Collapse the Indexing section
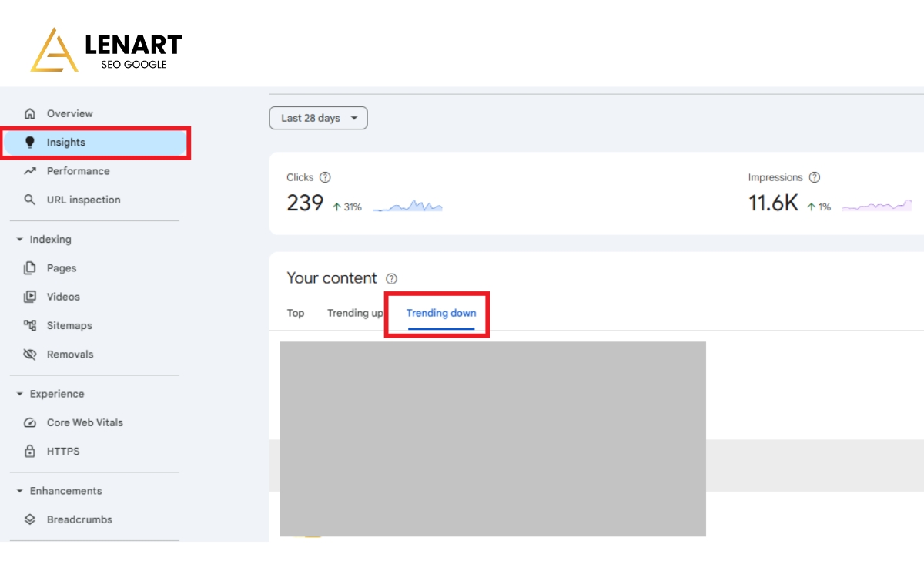Screen dimensions: 924x578 tap(20, 240)
